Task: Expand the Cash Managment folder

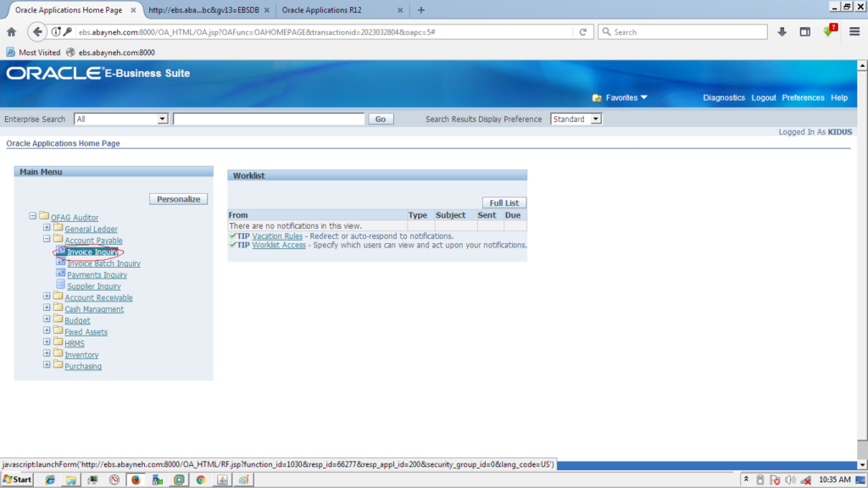Action: pos(47,308)
